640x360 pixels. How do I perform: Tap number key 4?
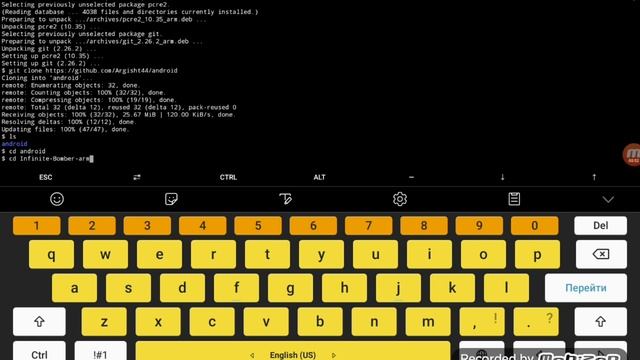(202, 226)
